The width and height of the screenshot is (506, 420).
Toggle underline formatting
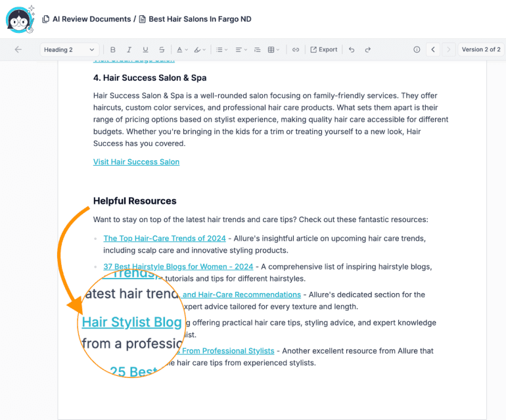[145, 49]
